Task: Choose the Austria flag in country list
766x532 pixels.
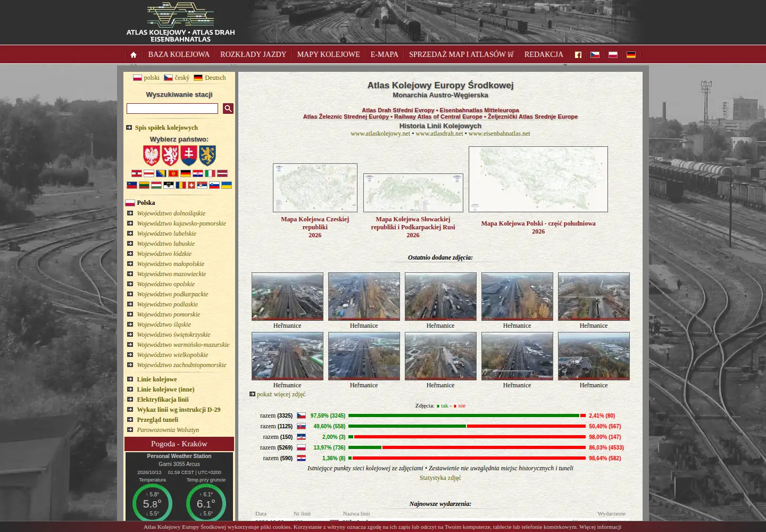Action: 136,173
